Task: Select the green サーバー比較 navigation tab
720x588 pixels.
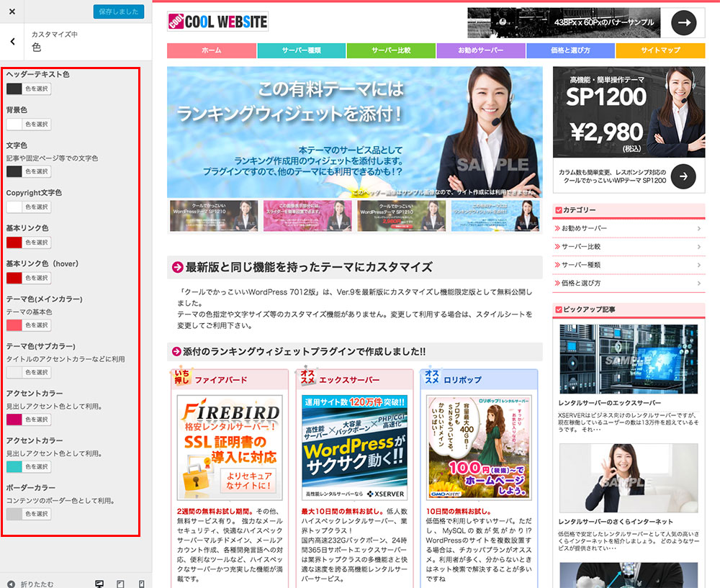Action: tap(391, 50)
